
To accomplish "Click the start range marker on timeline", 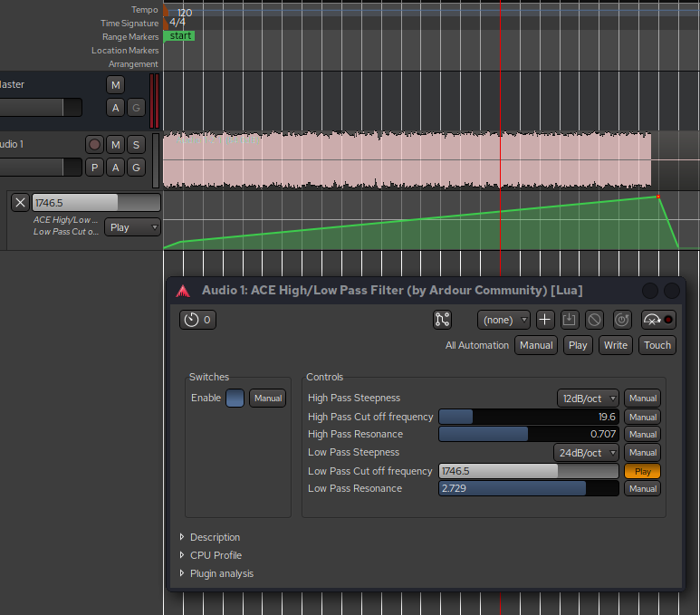I will [180, 36].
